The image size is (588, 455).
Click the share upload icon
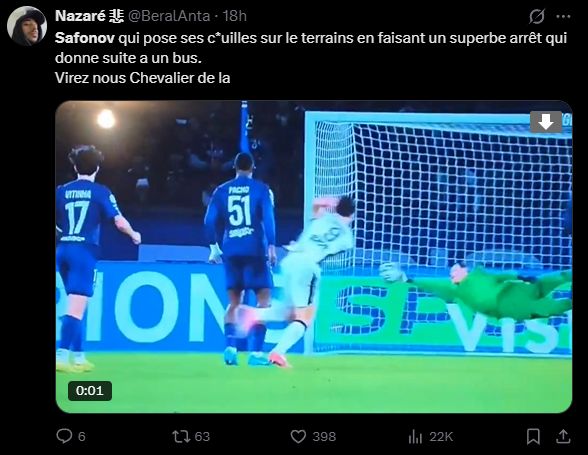pyautogui.click(x=563, y=436)
